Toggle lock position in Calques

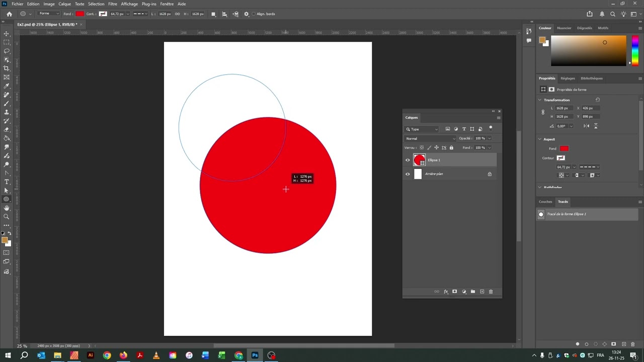tap(436, 148)
